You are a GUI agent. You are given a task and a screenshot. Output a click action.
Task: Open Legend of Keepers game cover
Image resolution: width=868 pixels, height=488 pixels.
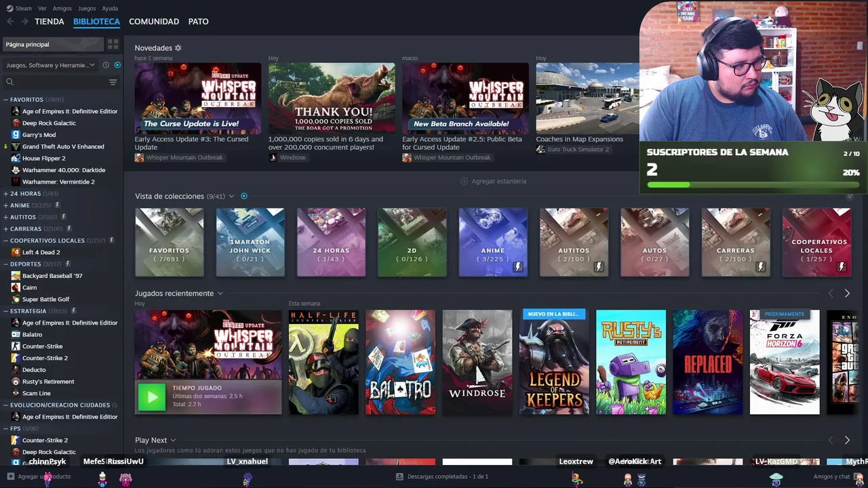click(x=554, y=362)
